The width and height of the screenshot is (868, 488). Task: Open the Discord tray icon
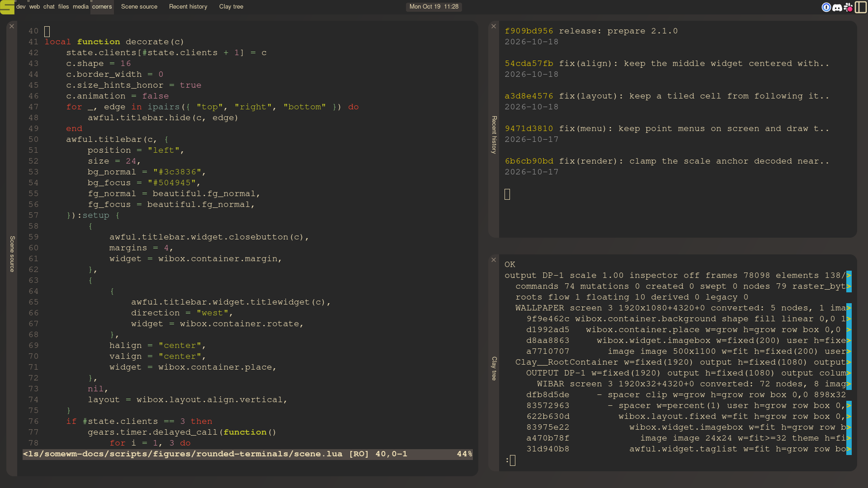[x=837, y=7]
